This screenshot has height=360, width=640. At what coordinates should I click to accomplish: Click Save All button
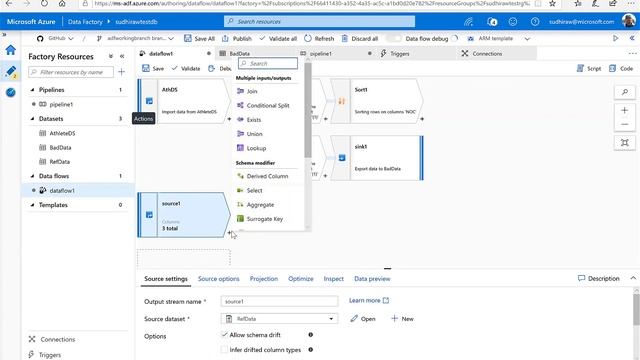coord(199,38)
